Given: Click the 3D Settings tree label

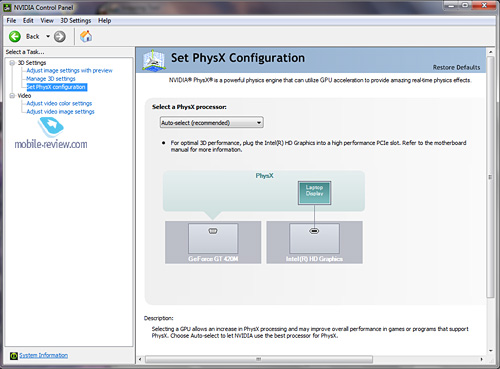Looking at the screenshot, I should click(x=32, y=63).
